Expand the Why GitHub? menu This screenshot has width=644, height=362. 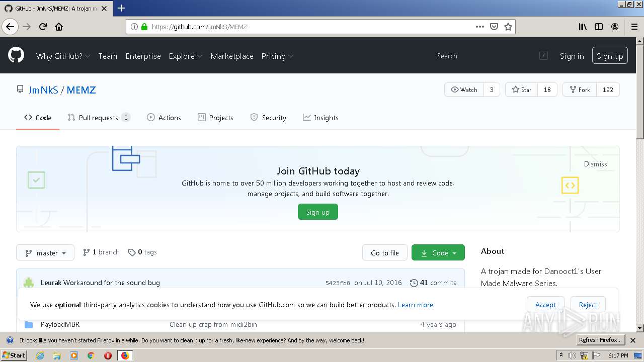point(63,56)
